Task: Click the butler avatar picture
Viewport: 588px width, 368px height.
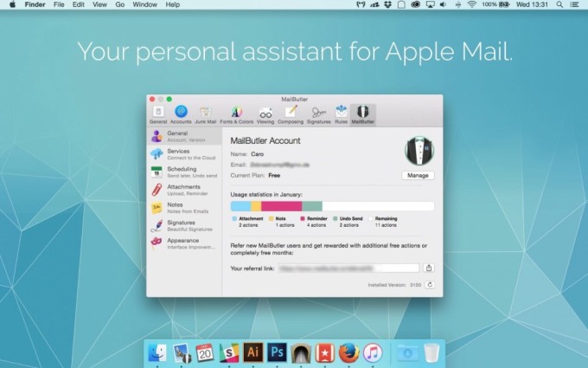Action: [x=419, y=151]
